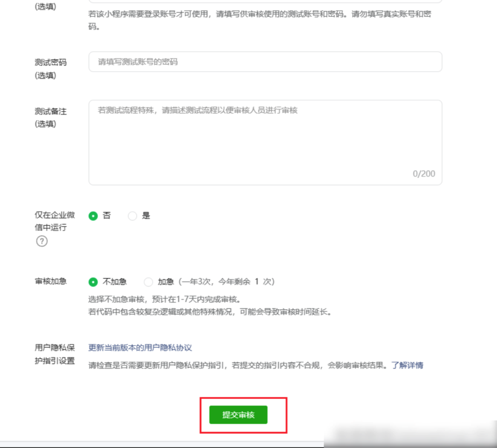Click the 用户隐私保护指引设置 label
Viewport: 497px width, 448px height.
54,354
